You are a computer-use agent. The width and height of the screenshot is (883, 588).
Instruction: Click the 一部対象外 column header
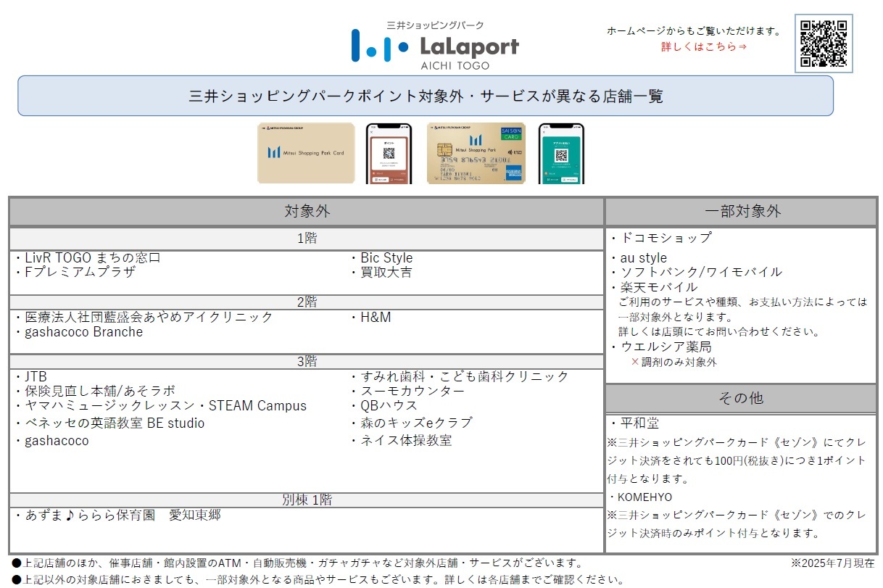click(741, 212)
